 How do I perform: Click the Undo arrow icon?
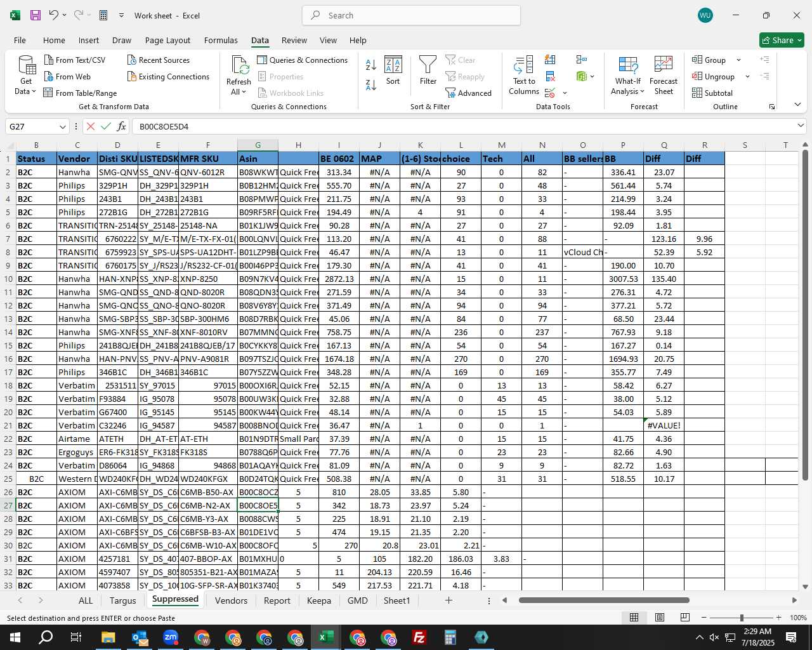(54, 15)
